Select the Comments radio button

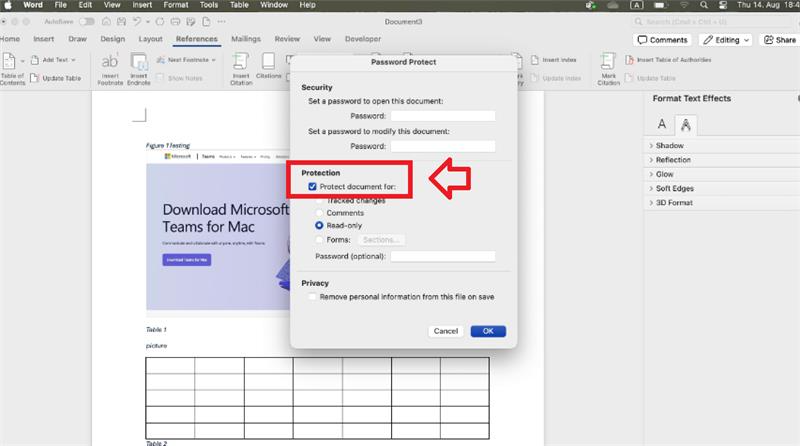(x=319, y=213)
